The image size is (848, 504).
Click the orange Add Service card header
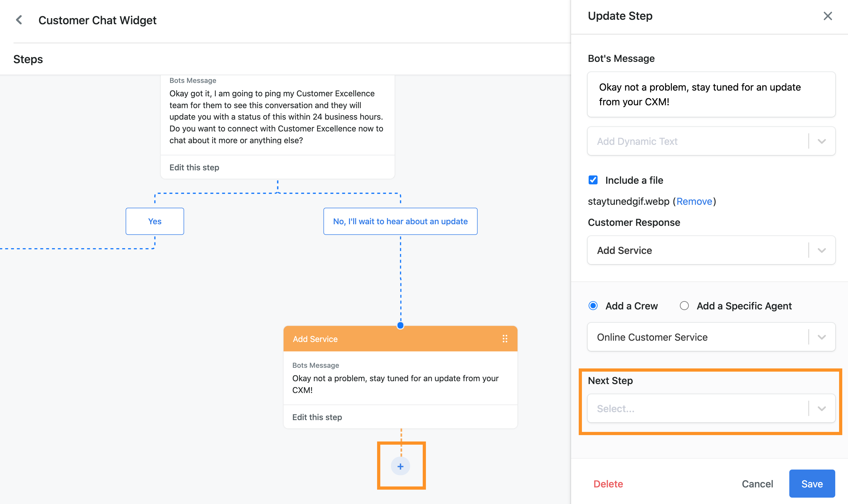pyautogui.click(x=400, y=338)
